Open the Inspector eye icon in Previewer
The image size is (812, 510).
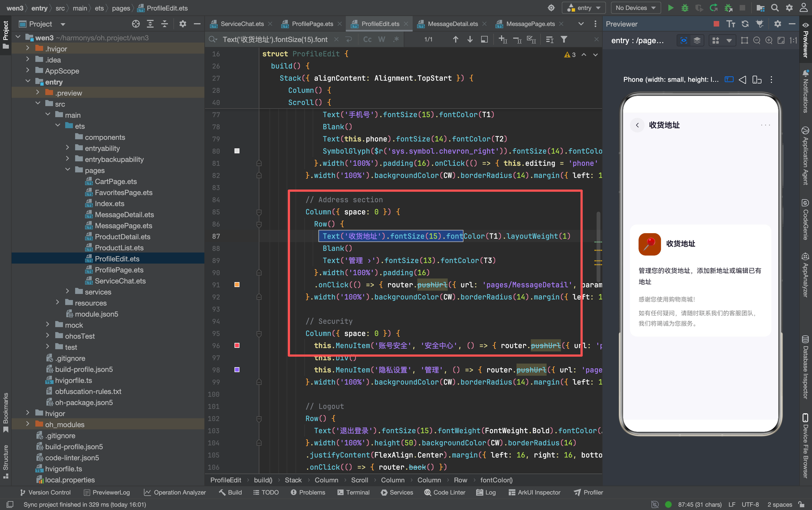[684, 41]
